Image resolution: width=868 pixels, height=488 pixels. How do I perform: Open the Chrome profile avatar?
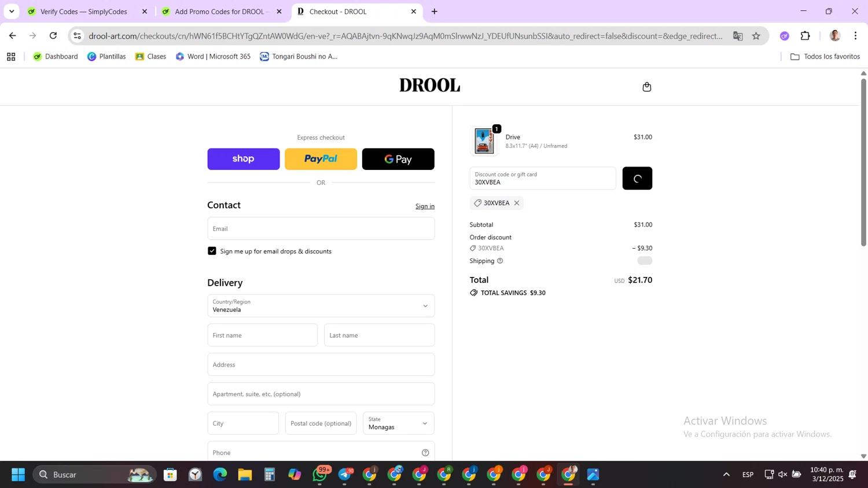[x=834, y=36]
